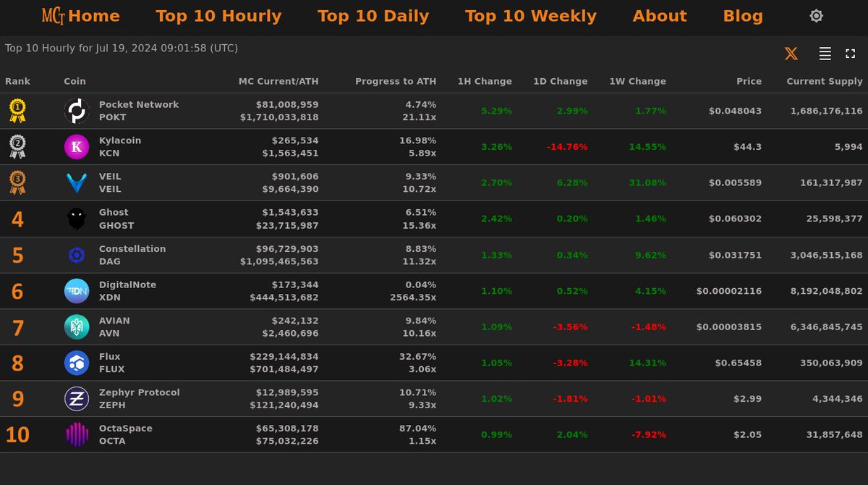The width and height of the screenshot is (868, 485).
Task: Open the list view hamburger icon
Action: click(x=825, y=54)
